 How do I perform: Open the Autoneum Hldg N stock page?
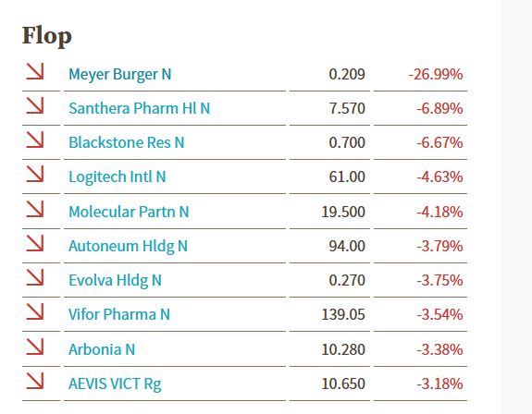pos(128,247)
